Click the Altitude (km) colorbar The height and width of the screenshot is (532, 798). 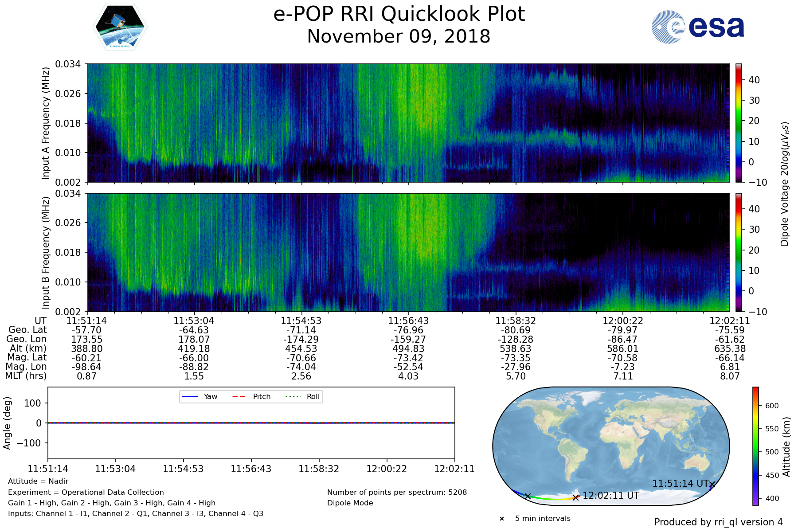755,446
